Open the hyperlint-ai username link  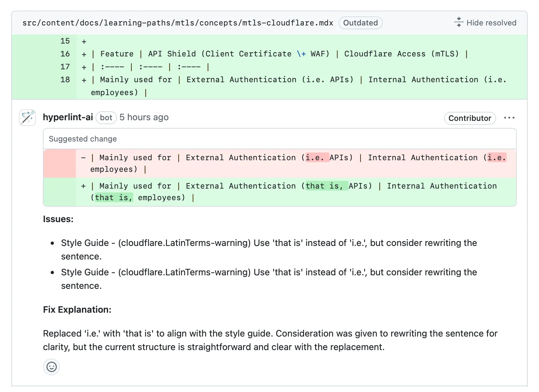(x=68, y=117)
